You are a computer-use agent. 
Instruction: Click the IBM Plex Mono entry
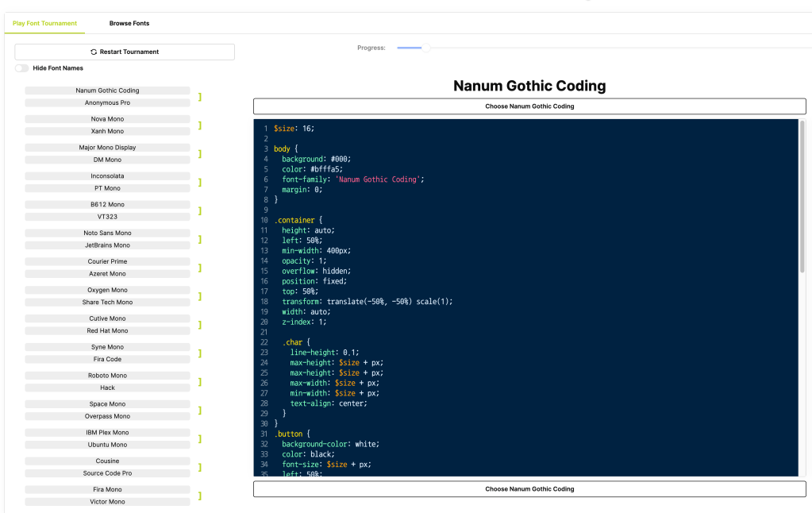click(107, 433)
